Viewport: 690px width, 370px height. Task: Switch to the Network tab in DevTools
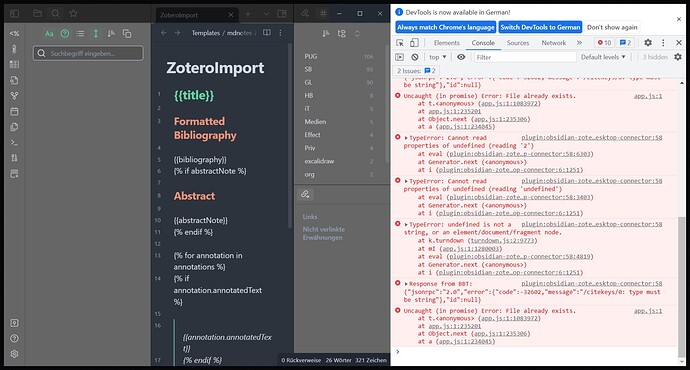pos(554,43)
